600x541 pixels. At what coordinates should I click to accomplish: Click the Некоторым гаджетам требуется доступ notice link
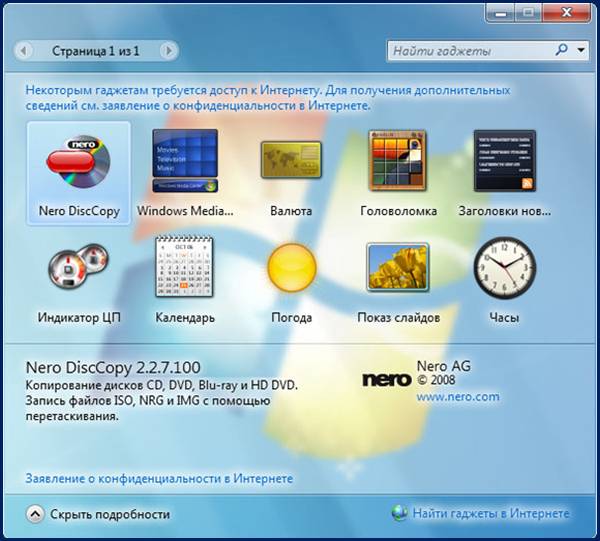coord(268,98)
